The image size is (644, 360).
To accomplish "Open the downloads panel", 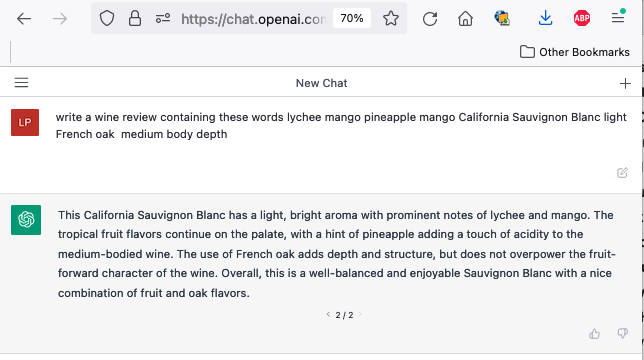I will coord(545,18).
